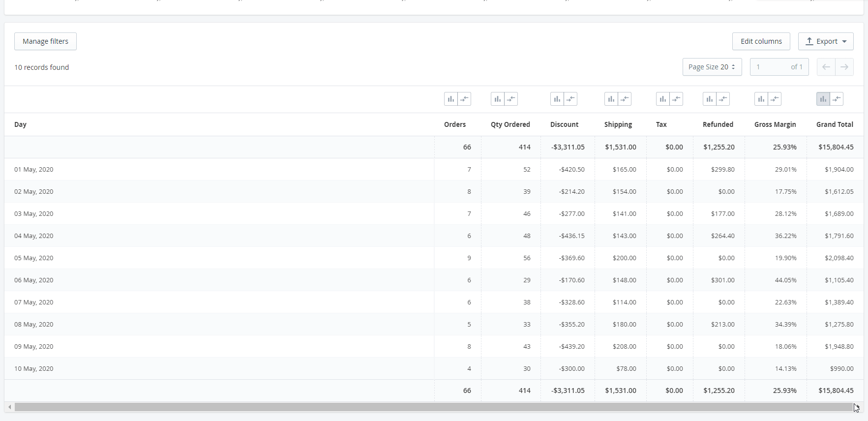The width and height of the screenshot is (868, 421).
Task: Toggle compare arrows icon above Tax column
Action: coord(676,99)
